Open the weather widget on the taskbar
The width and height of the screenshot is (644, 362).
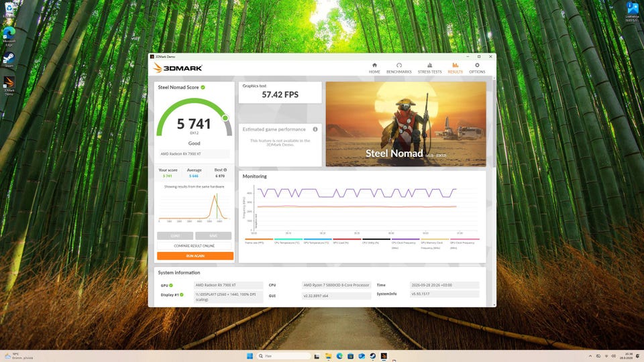19,356
